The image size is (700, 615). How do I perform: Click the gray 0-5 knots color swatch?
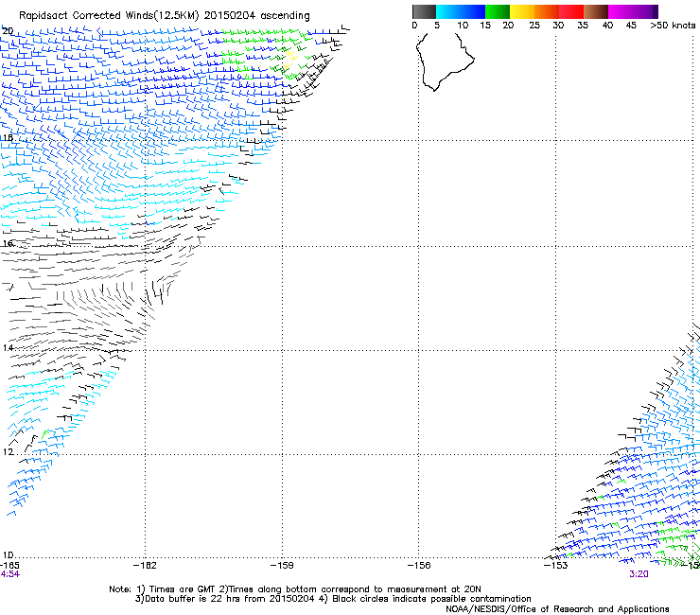[x=424, y=11]
